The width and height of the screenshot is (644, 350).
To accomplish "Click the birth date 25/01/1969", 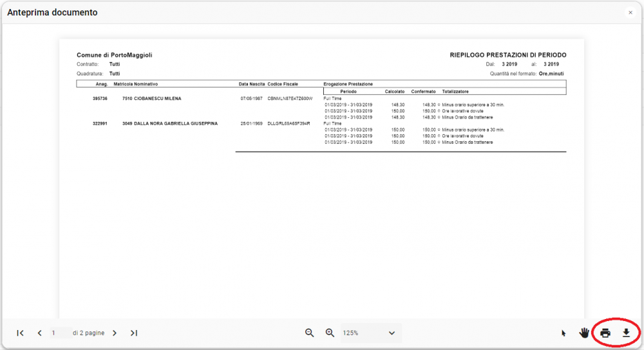I will 251,123.
